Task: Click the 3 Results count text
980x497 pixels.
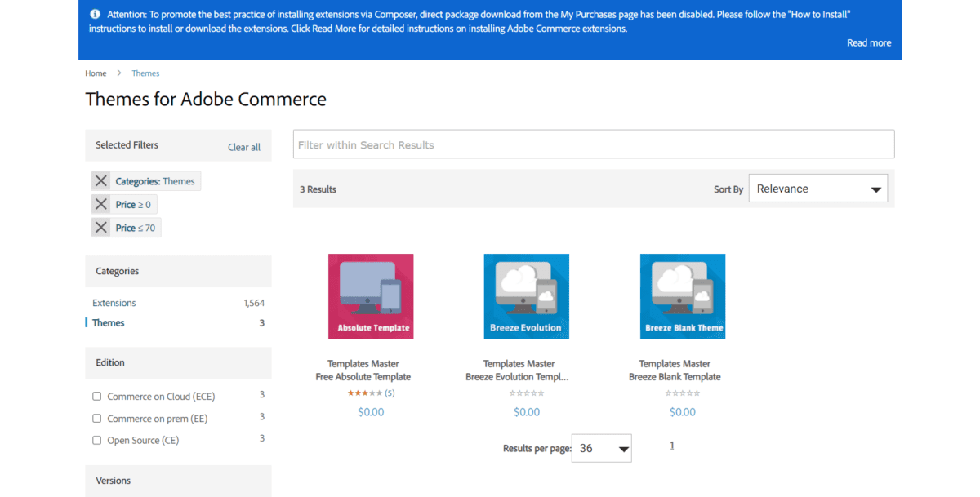Action: coord(318,189)
